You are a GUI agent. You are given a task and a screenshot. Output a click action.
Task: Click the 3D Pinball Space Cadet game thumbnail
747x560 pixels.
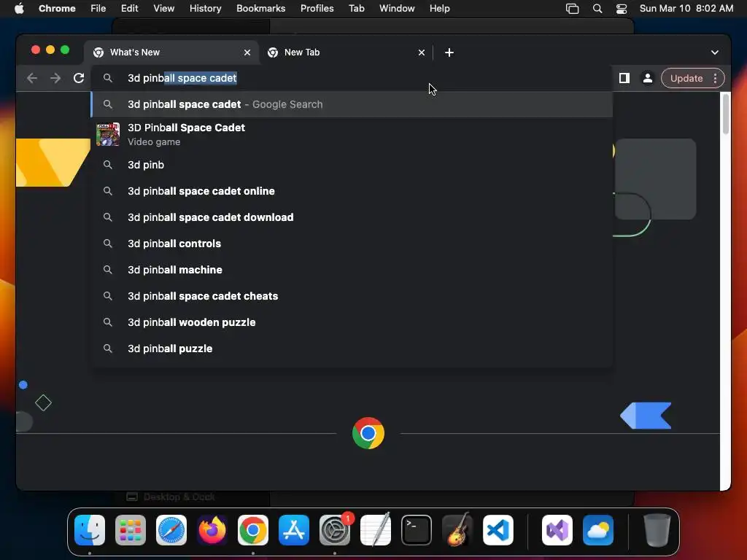click(108, 134)
